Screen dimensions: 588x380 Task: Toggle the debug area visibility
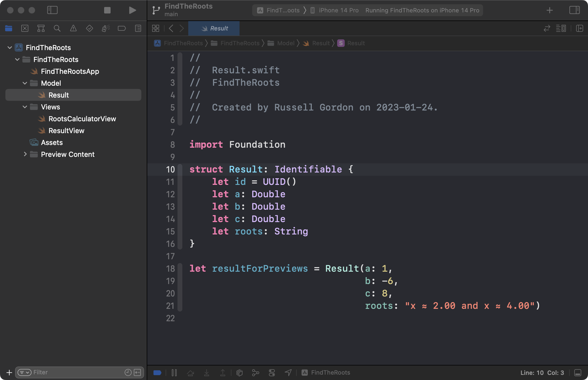pos(577,372)
